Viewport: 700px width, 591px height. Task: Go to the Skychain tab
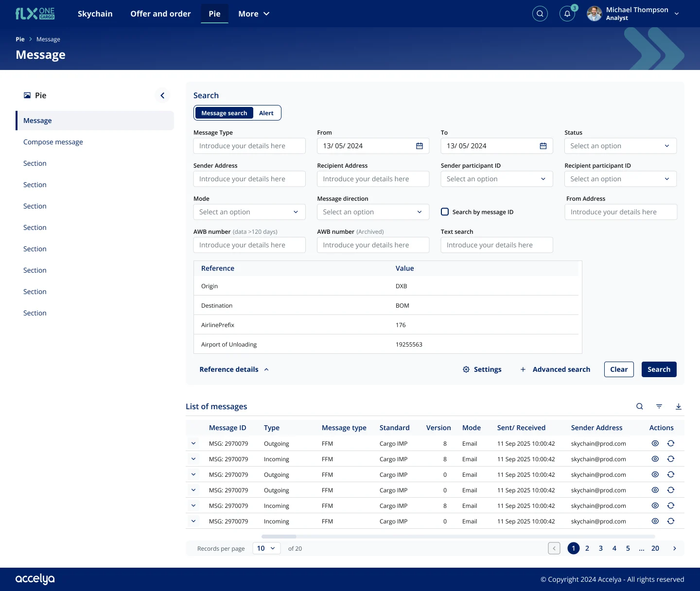tap(95, 14)
